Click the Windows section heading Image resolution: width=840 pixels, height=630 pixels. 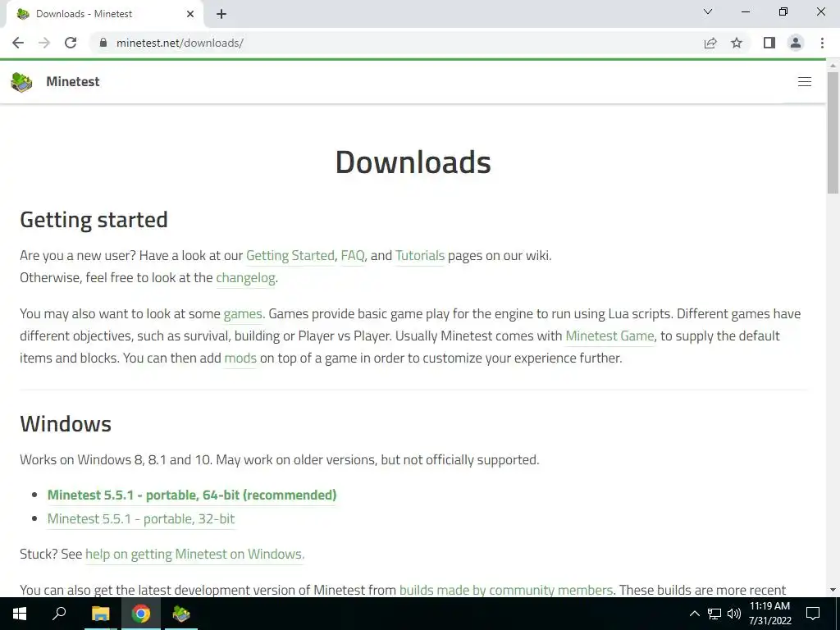[66, 424]
